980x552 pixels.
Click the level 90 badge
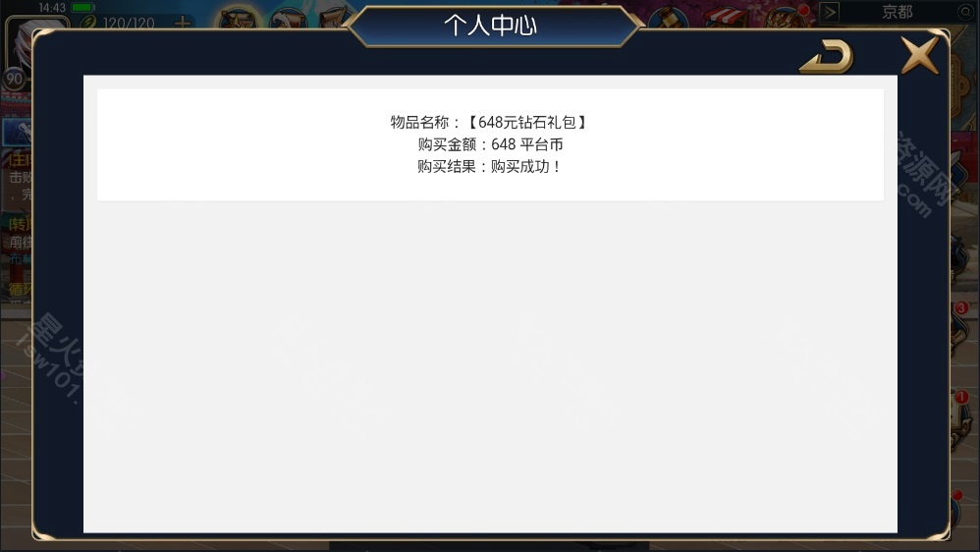(x=14, y=79)
